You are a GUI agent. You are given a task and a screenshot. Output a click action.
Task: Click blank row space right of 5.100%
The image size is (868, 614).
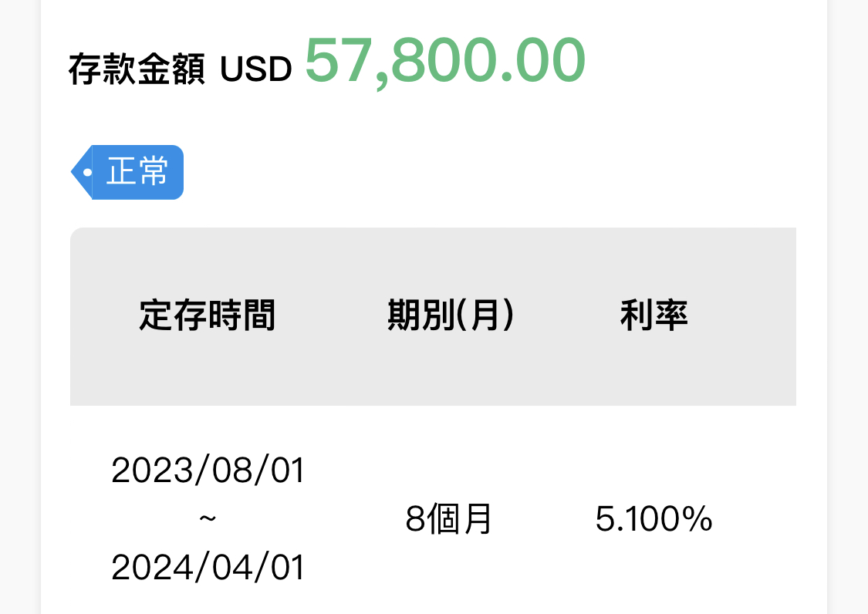pyautogui.click(x=760, y=521)
